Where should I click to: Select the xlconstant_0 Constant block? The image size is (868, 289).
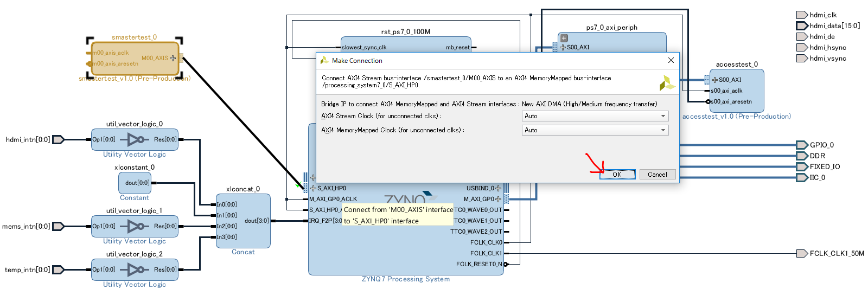[x=135, y=183]
